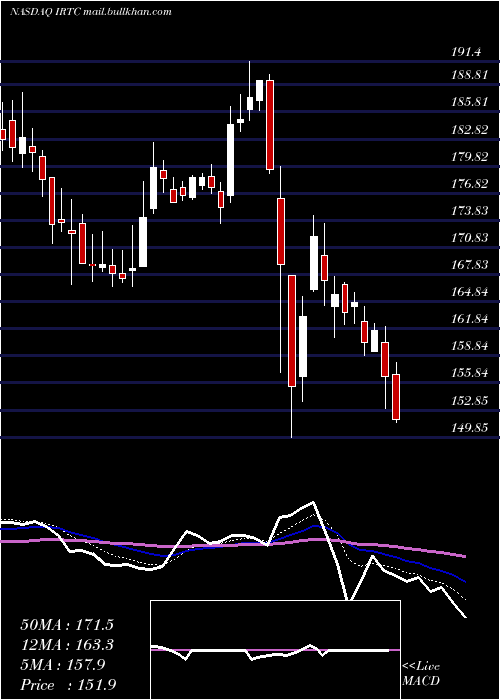The width and height of the screenshot is (500, 700).
Task: Click the 158.84 price axis label
Action: (469, 346)
